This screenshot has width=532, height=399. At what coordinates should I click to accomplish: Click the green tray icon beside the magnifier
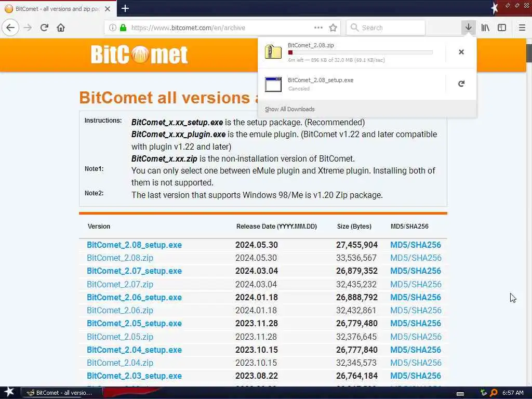(x=484, y=393)
